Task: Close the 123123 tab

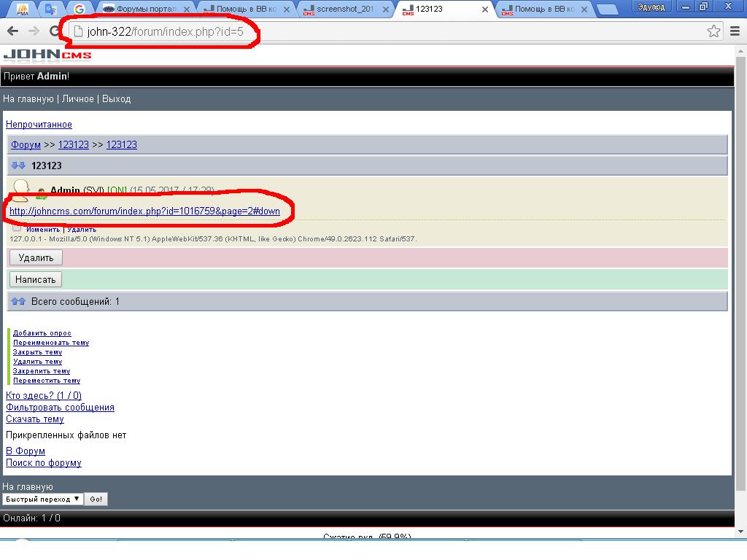Action: click(485, 9)
